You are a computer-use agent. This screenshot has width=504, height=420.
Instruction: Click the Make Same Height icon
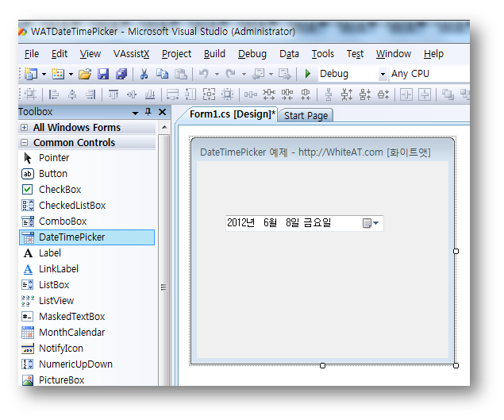coord(190,94)
